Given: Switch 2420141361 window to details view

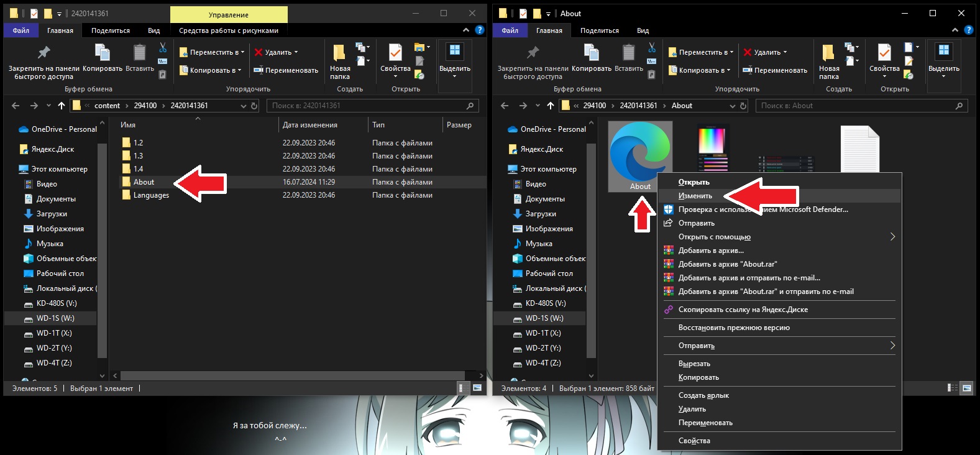Looking at the screenshot, I should pos(463,388).
